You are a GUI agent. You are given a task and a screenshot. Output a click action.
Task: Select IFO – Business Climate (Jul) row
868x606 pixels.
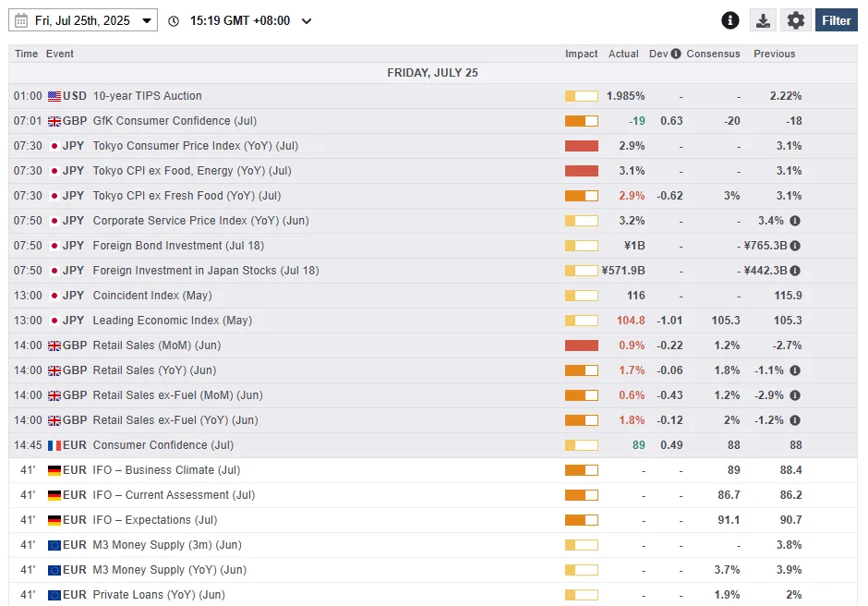tap(166, 470)
